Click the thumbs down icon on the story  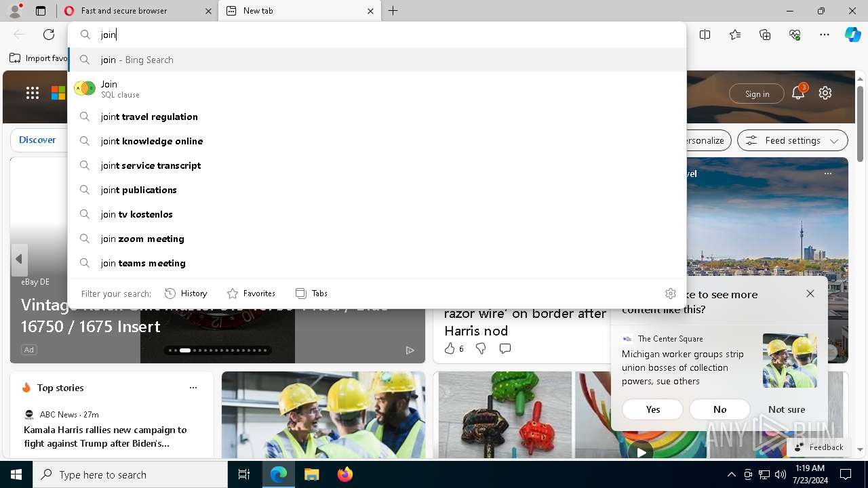pos(481,348)
